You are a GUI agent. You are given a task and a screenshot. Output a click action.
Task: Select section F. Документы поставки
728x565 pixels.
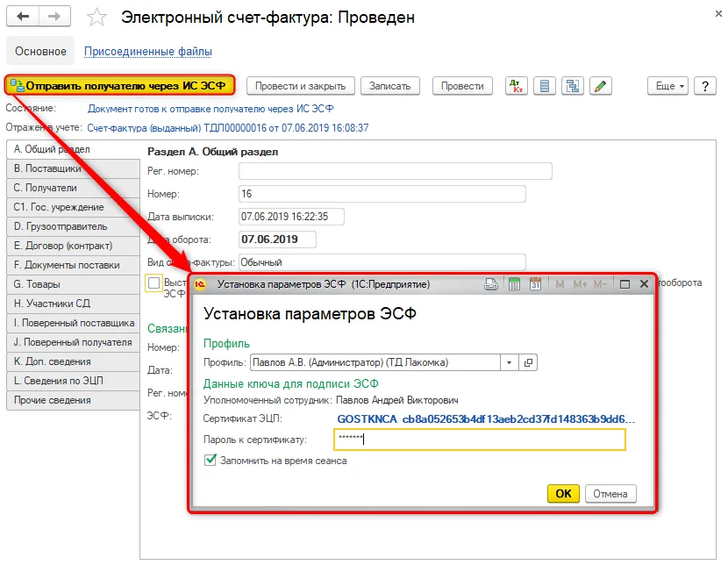[x=74, y=265]
